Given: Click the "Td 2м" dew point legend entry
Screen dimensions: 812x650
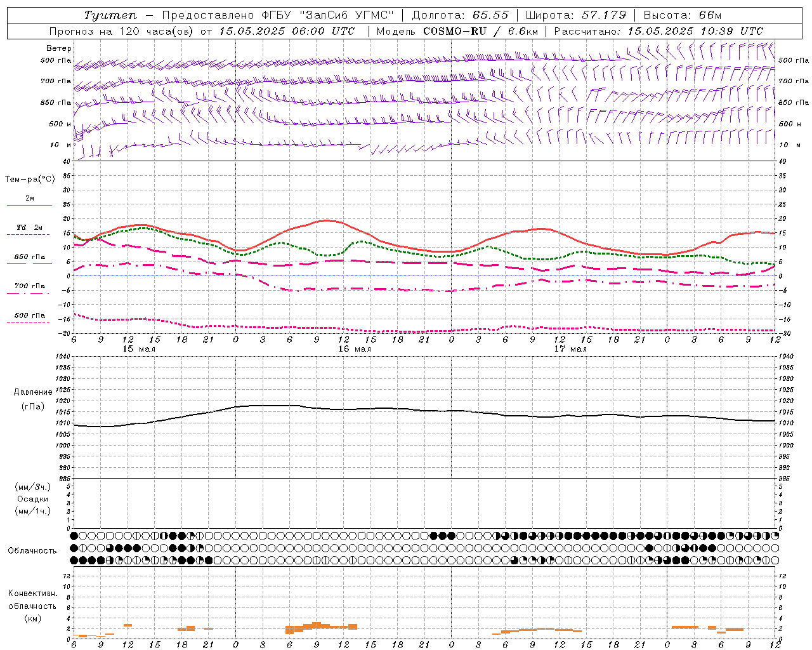Looking at the screenshot, I should tap(30, 227).
